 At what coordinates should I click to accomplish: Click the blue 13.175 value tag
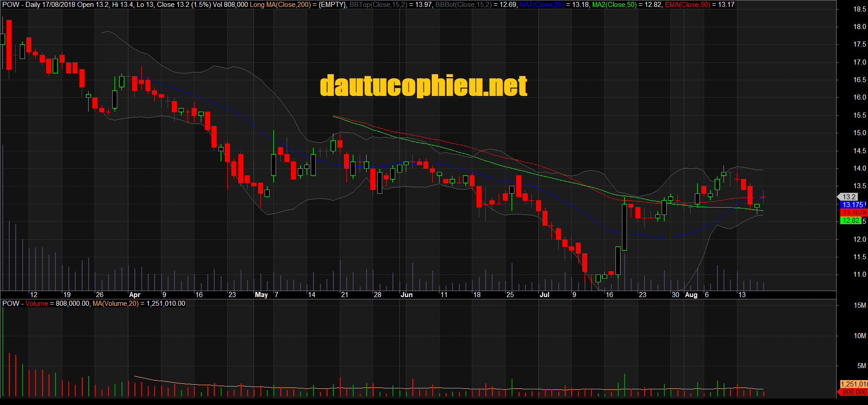pyautogui.click(x=852, y=205)
